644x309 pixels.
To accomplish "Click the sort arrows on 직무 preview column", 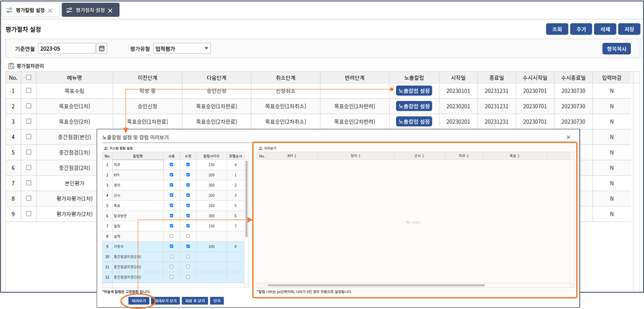I will click(467, 156).
